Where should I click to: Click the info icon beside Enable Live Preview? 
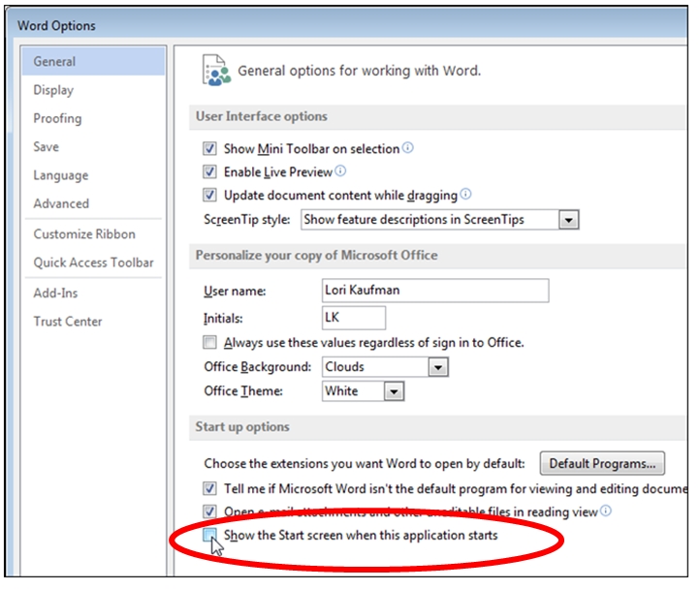340,171
